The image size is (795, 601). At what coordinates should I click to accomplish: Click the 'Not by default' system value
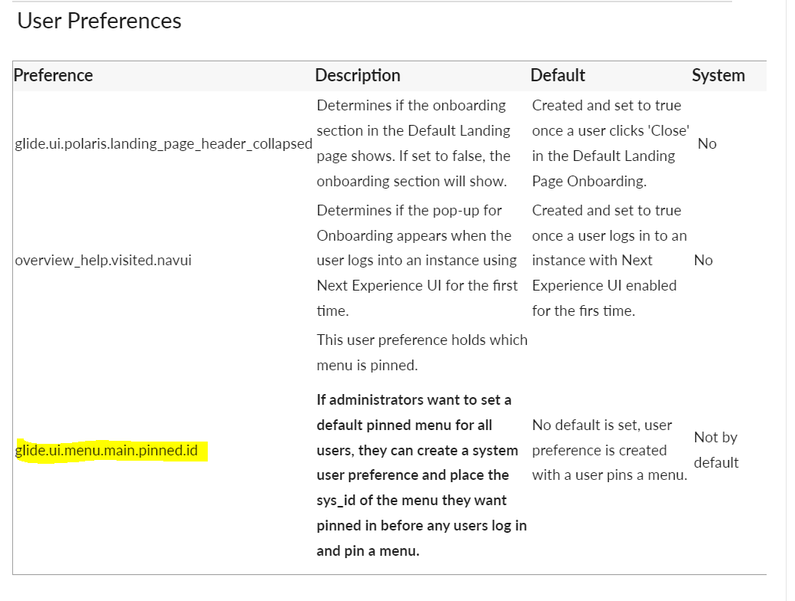716,450
